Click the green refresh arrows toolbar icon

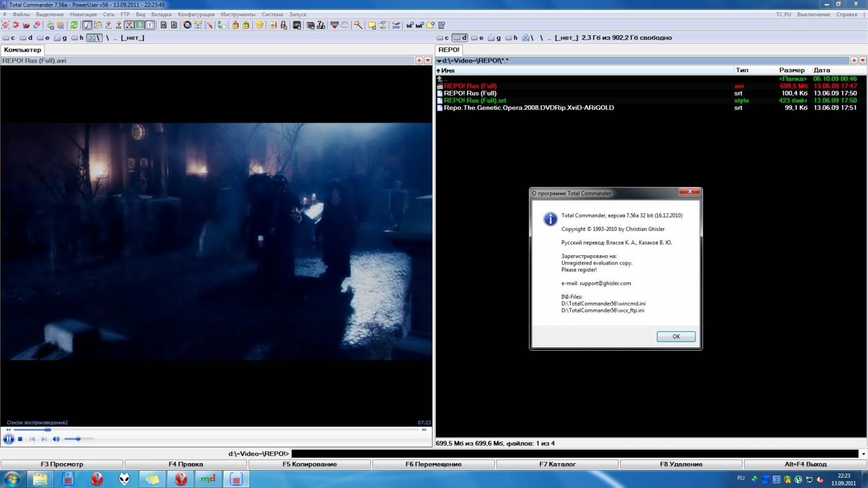tap(74, 25)
